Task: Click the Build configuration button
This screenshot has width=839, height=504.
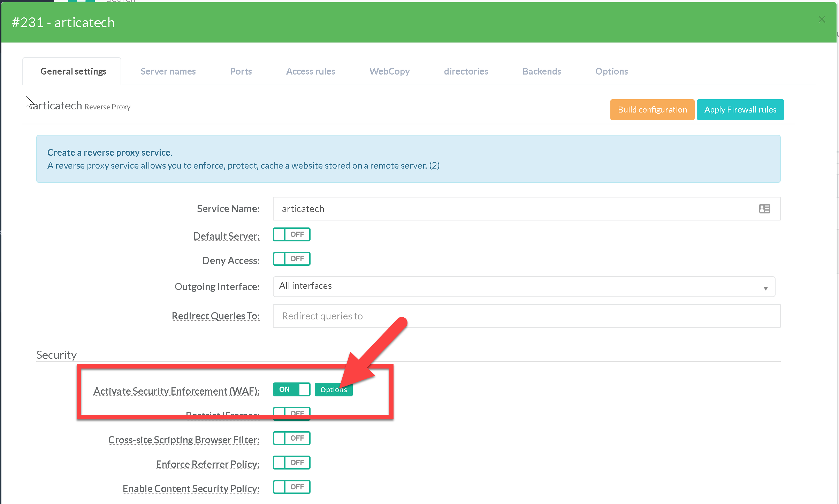Action: tap(652, 110)
